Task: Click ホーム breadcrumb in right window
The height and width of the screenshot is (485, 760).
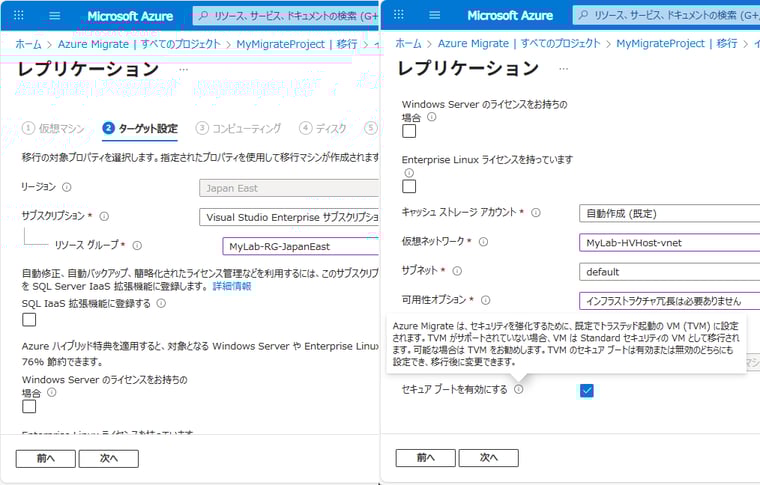Action: (409, 43)
